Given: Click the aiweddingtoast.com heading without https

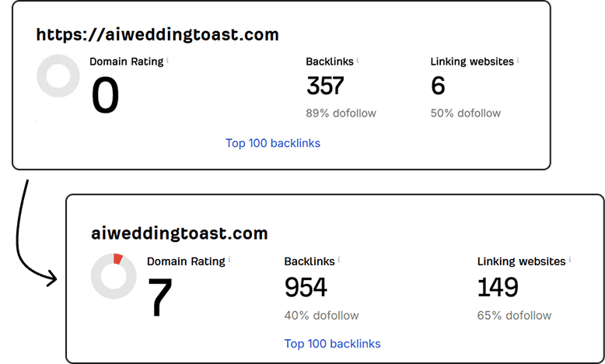Looking at the screenshot, I should coord(179,233).
